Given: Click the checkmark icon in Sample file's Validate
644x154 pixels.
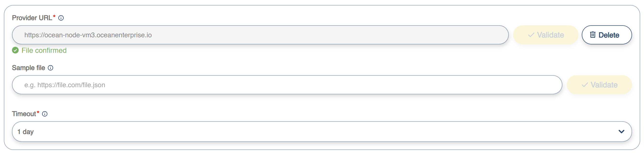Looking at the screenshot, I should tap(584, 85).
